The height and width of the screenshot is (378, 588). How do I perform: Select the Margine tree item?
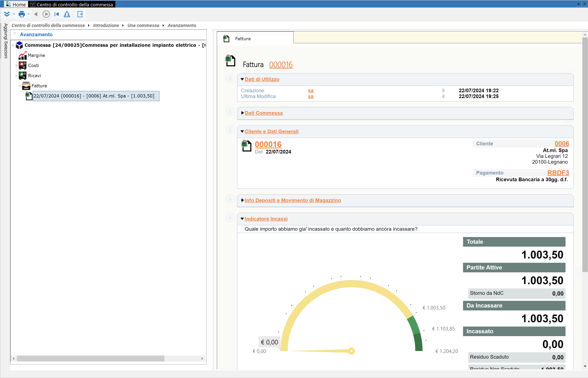pos(36,55)
